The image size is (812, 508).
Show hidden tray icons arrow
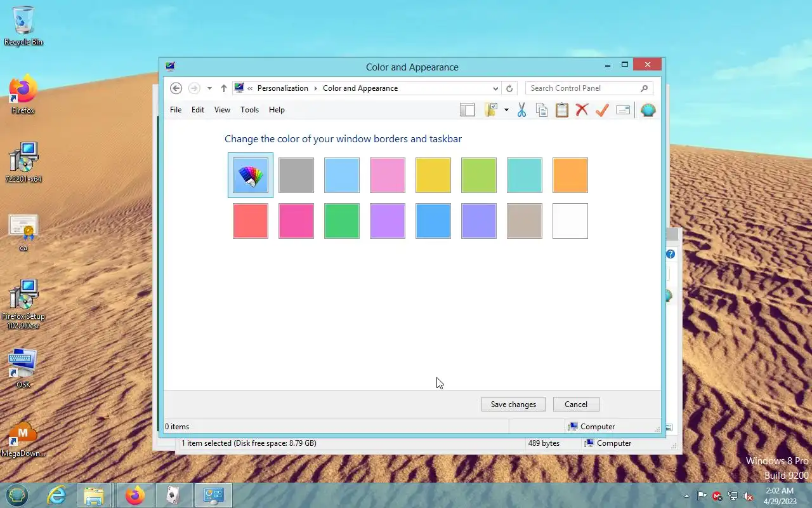[686, 496]
